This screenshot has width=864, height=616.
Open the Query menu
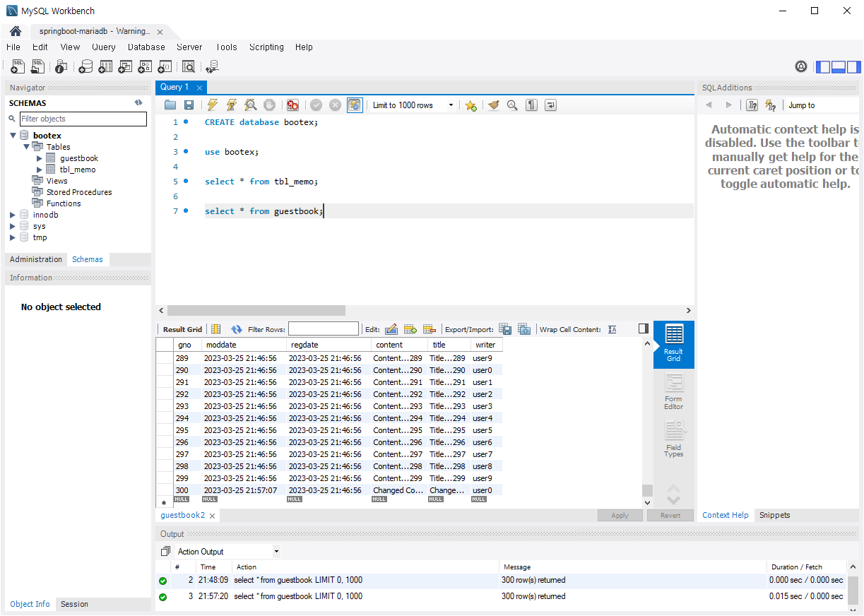pyautogui.click(x=104, y=47)
